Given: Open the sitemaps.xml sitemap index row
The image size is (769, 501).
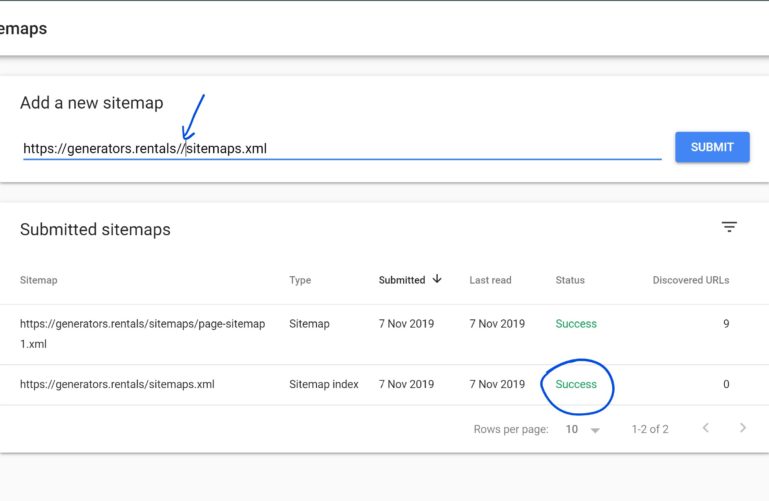Looking at the screenshot, I should tap(117, 384).
